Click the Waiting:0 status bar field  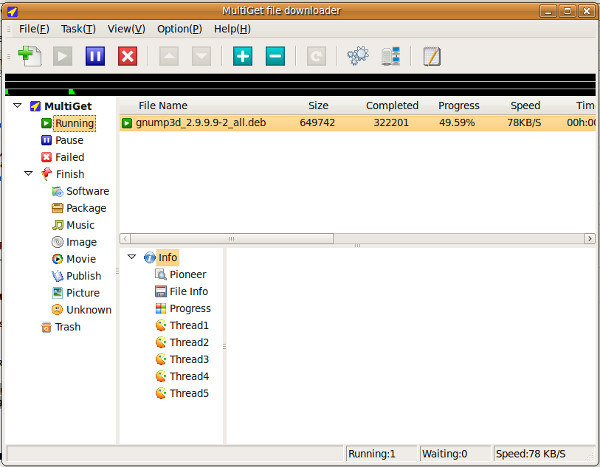(x=455, y=454)
